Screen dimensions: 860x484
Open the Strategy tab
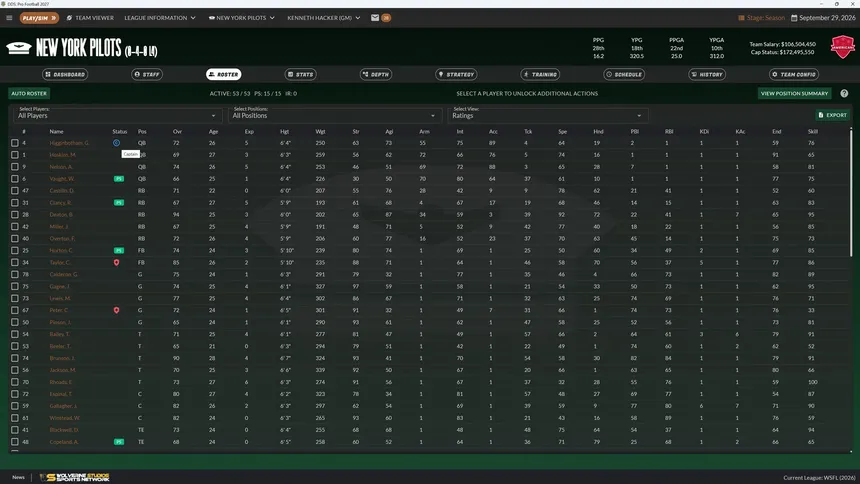(456, 74)
